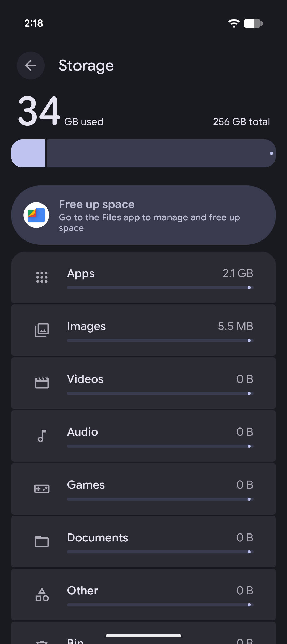Image resolution: width=287 pixels, height=644 pixels.
Task: Select the Audio music note icon
Action: [x=42, y=436]
